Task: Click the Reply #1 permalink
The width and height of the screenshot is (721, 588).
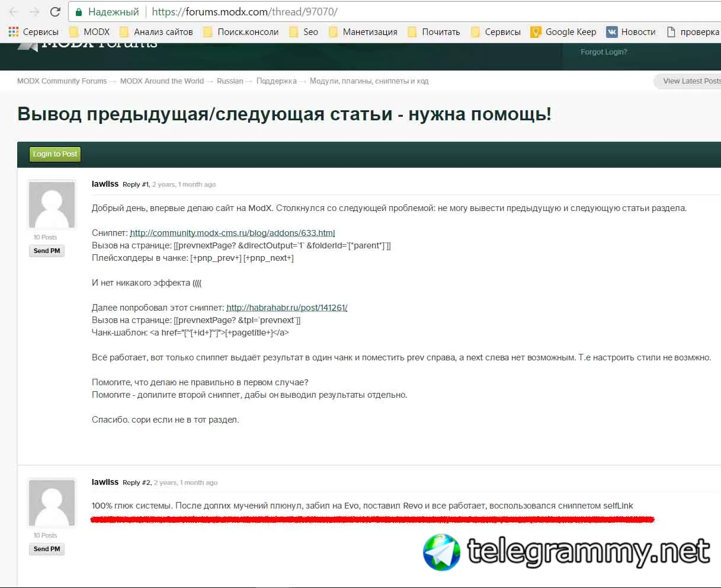Action: 136,184
